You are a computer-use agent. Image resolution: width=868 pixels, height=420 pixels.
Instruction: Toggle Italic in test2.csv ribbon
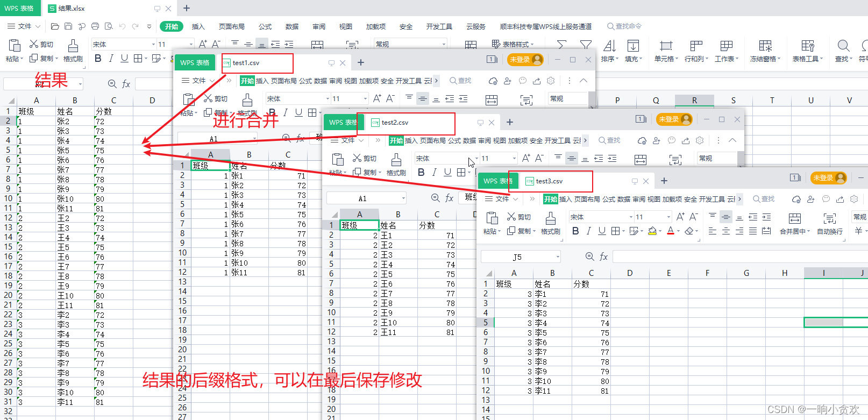click(x=434, y=173)
